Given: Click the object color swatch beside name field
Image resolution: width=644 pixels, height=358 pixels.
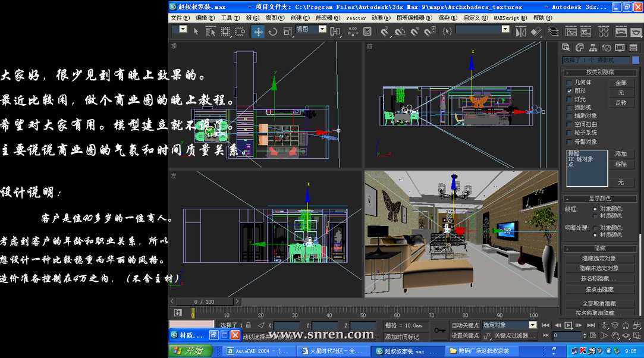Looking at the screenshot, I should point(636,60).
